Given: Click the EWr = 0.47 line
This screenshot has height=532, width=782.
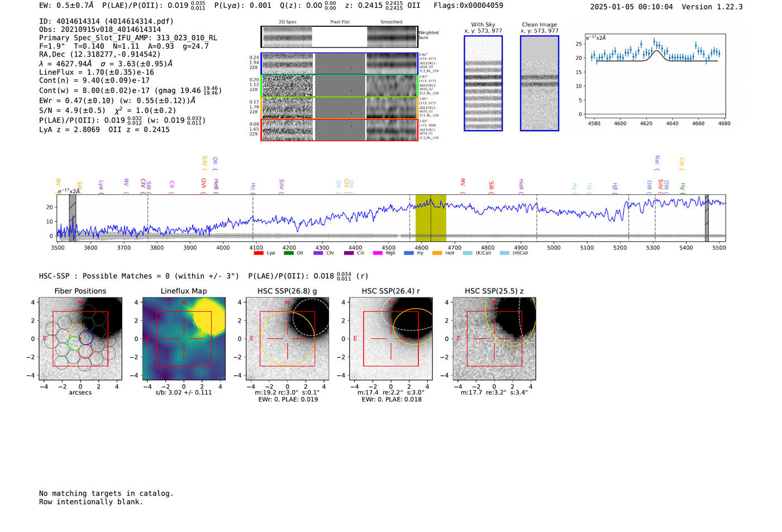Looking at the screenshot, I should 117,100.
